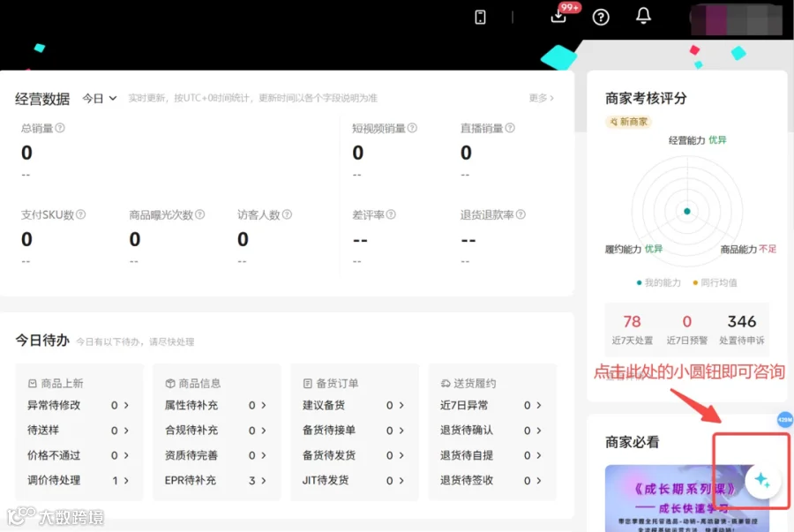794x532 pixels.
Task: Open the help question mark icon
Action: (x=601, y=18)
